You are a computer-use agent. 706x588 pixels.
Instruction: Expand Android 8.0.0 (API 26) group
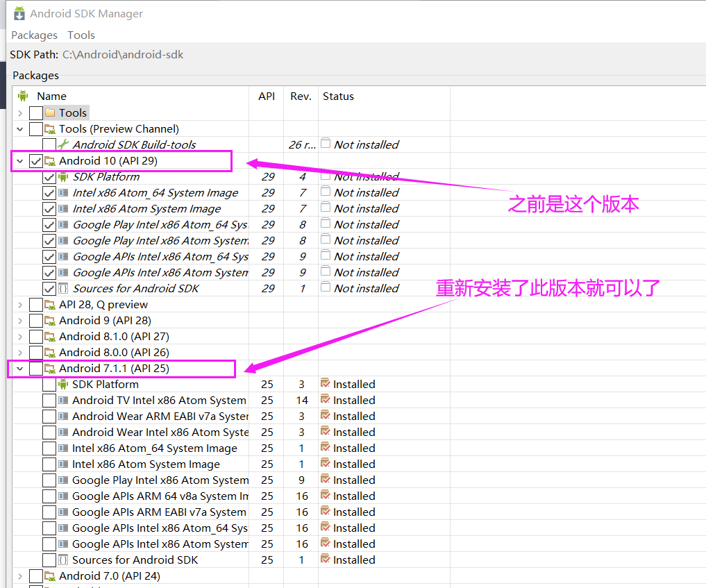coord(20,353)
